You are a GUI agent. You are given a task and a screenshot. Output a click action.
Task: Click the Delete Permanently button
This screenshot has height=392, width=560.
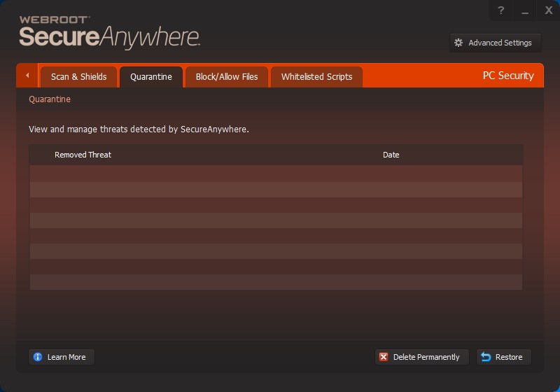click(422, 357)
